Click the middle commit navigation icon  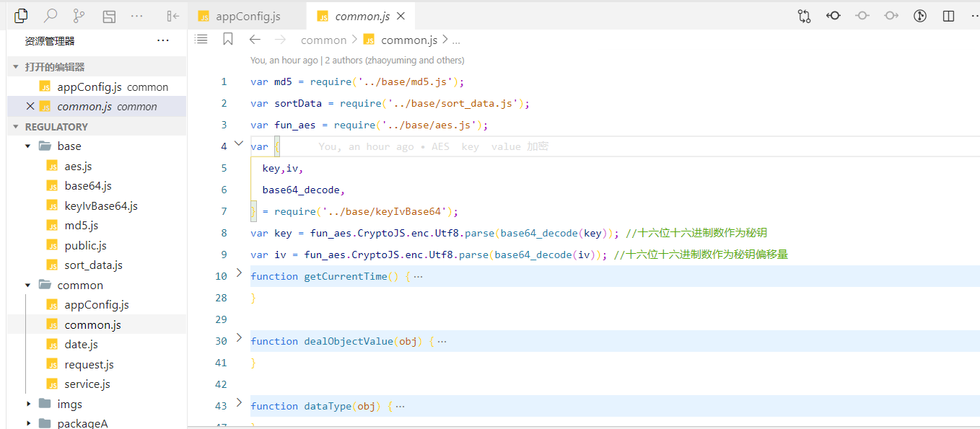862,15
